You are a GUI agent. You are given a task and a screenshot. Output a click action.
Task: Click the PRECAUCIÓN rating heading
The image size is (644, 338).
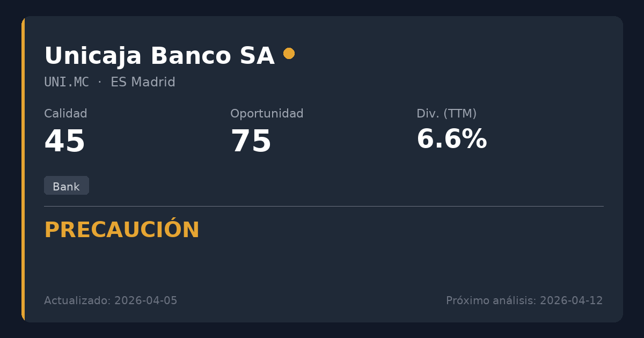[x=122, y=230]
